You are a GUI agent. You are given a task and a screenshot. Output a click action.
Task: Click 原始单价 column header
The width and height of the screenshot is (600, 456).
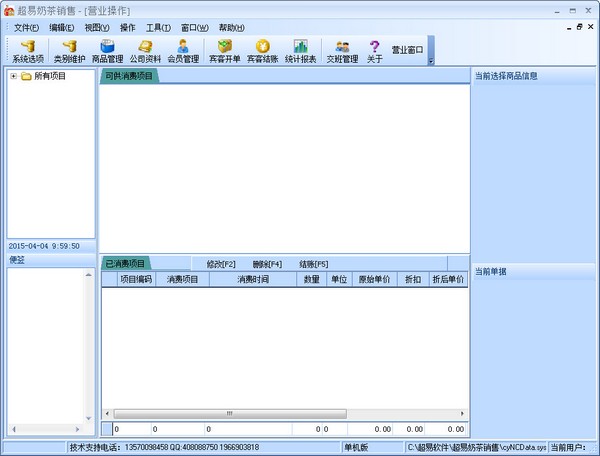pyautogui.click(x=375, y=279)
